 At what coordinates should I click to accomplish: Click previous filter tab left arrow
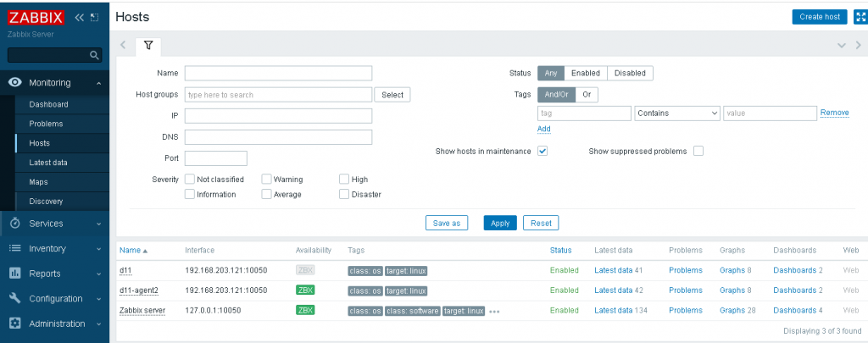(124, 46)
